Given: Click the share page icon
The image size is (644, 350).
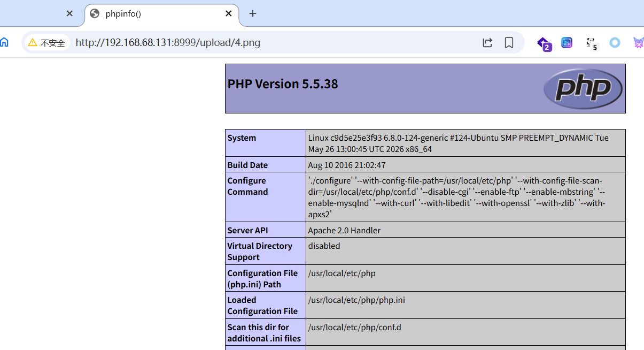Looking at the screenshot, I should [487, 43].
